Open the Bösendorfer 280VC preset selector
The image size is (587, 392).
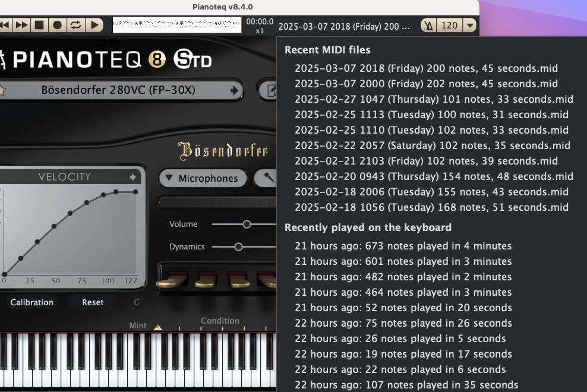click(118, 90)
